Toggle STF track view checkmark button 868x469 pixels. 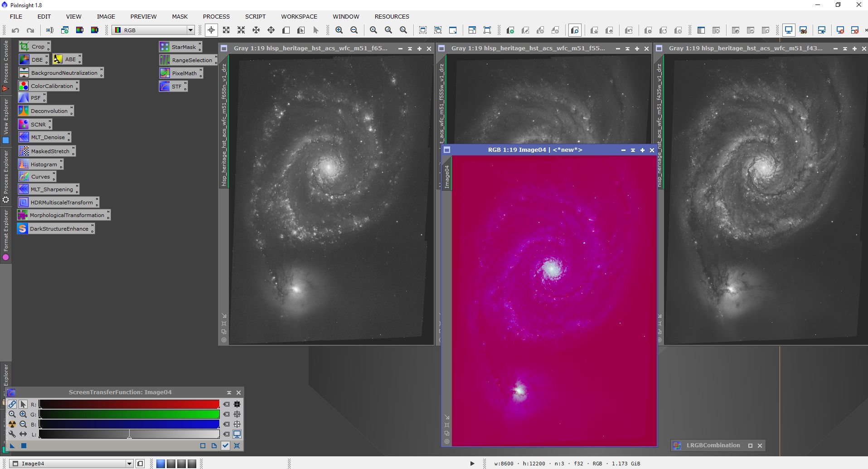pyautogui.click(x=225, y=445)
